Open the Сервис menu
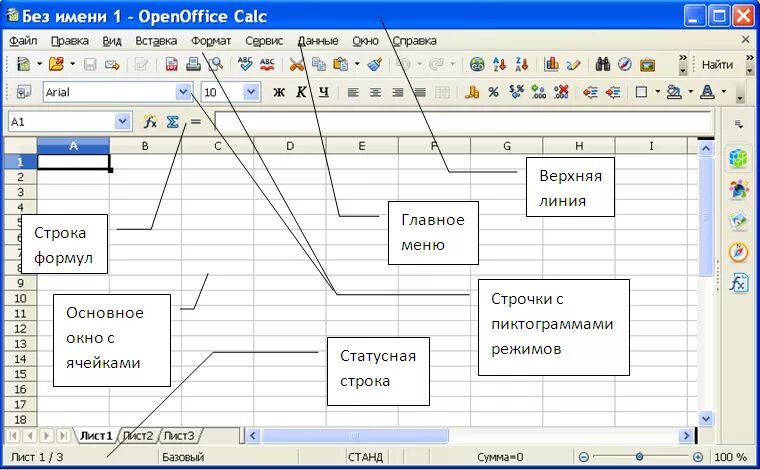The height and width of the screenshot is (470, 760). coord(264,41)
